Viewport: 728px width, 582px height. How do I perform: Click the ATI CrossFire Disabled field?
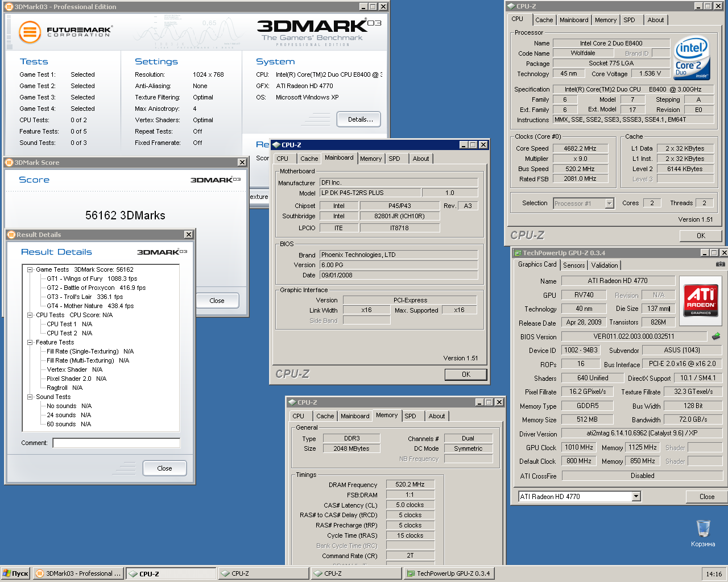[x=642, y=476]
